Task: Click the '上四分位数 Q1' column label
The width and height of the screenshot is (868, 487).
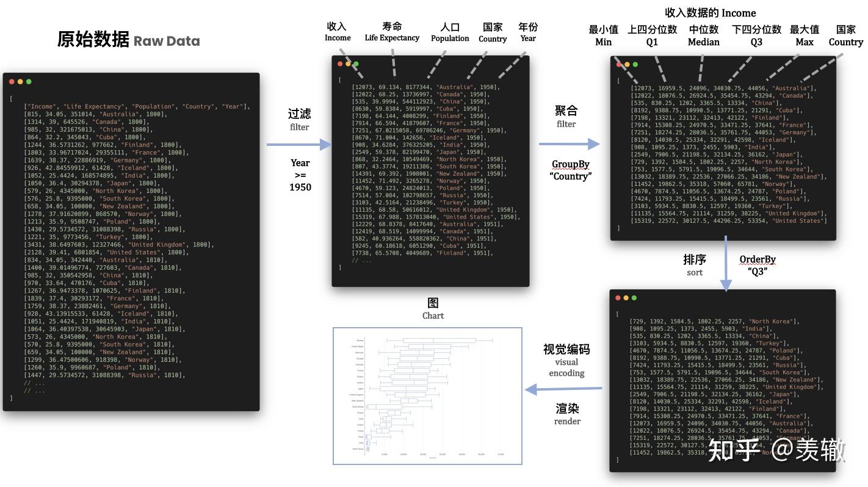Action: (x=652, y=35)
